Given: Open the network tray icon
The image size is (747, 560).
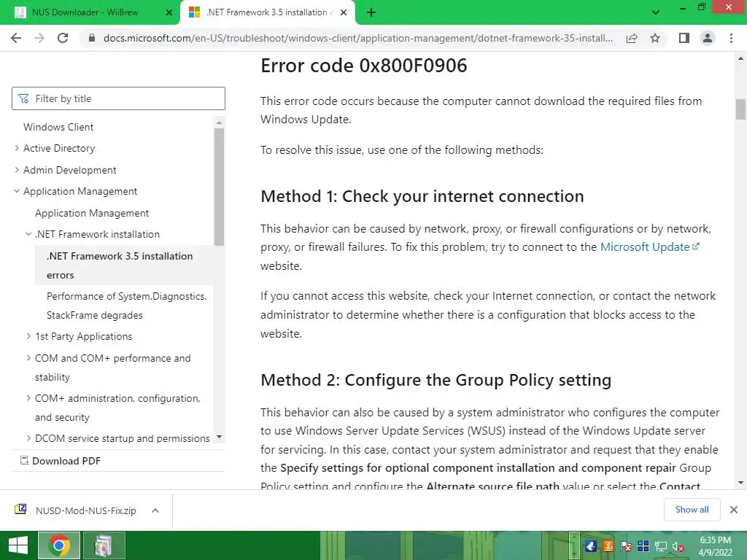Looking at the screenshot, I should point(661,546).
